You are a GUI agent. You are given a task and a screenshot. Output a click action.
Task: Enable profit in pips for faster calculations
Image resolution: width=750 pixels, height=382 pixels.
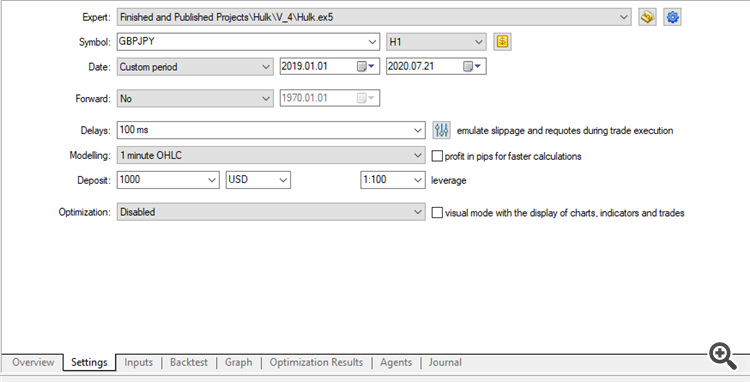437,156
